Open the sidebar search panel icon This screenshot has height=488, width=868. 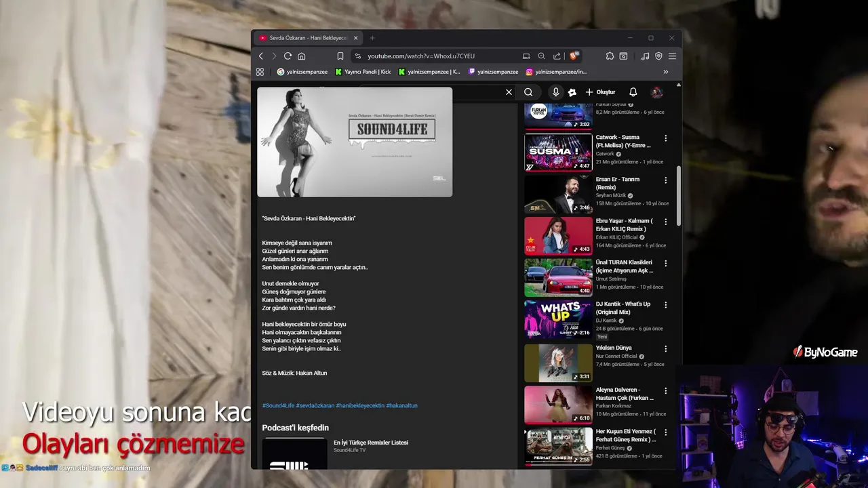(623, 56)
